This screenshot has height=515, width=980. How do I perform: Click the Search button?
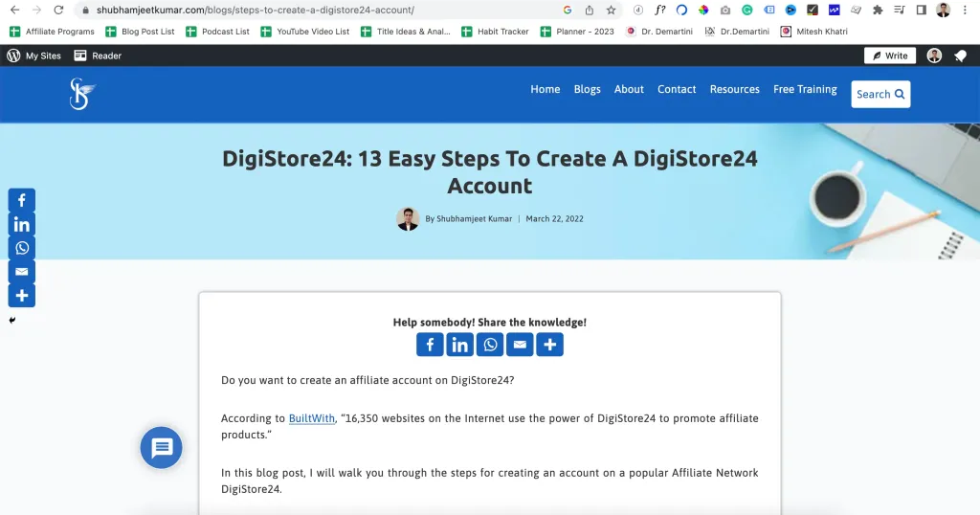(x=880, y=95)
